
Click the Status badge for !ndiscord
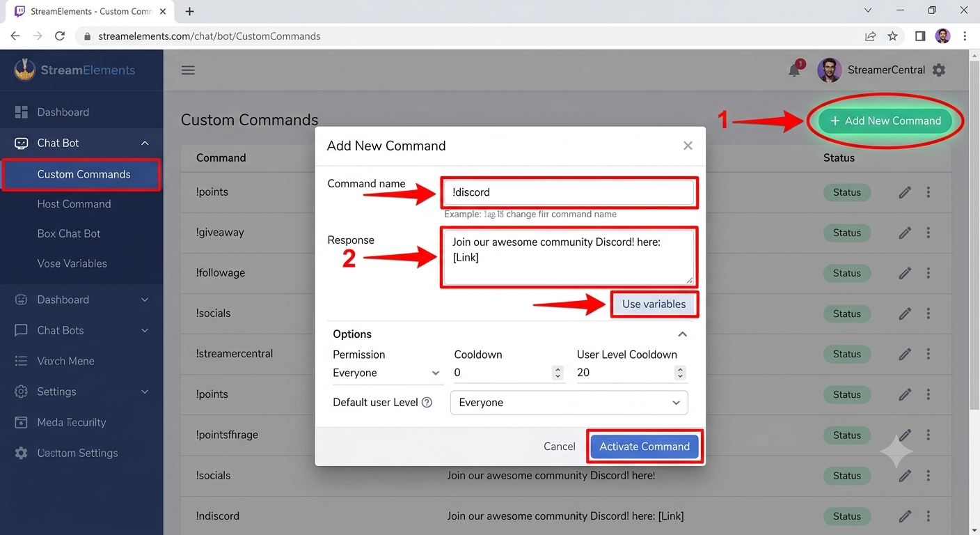pos(847,516)
